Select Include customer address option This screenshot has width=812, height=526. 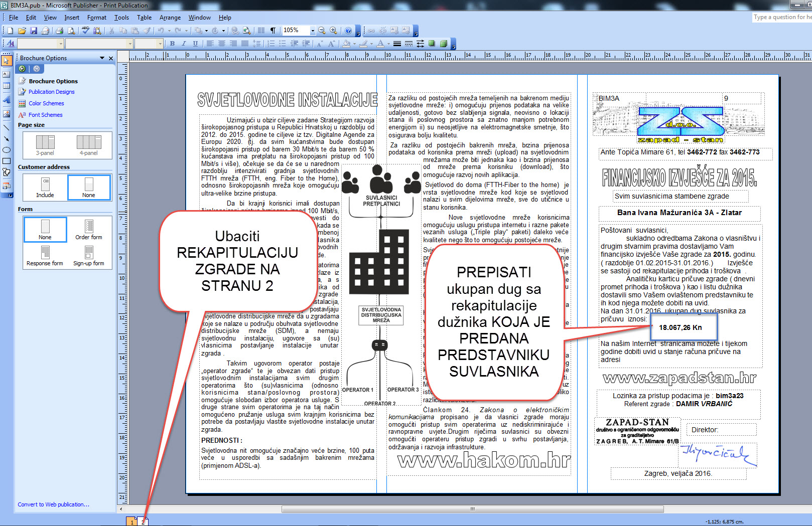pos(45,187)
